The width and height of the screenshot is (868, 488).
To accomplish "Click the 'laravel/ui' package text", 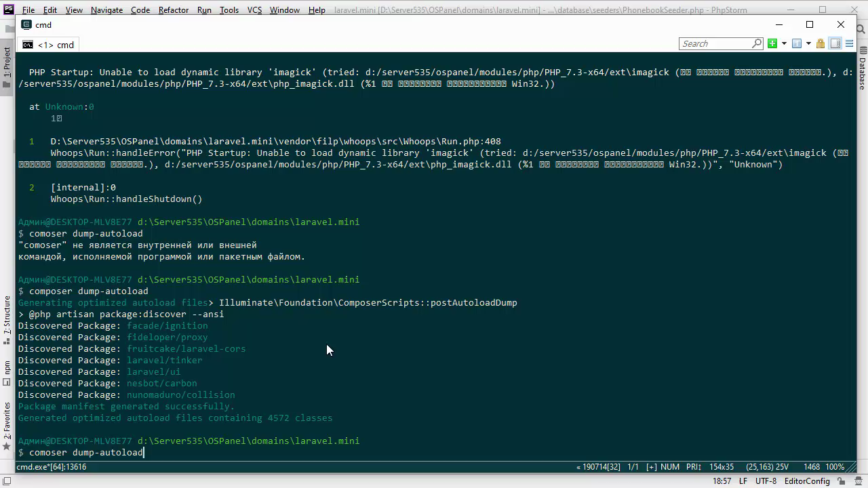I will click(x=153, y=372).
